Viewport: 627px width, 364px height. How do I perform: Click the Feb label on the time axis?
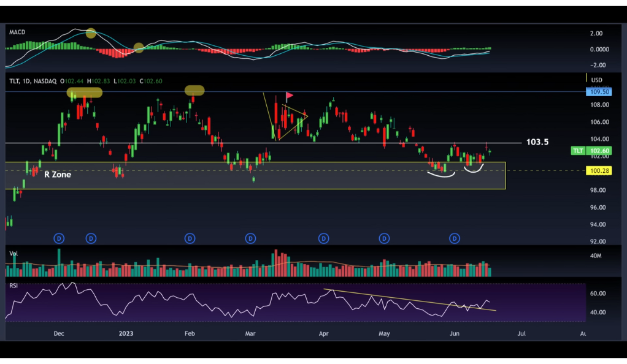click(190, 333)
